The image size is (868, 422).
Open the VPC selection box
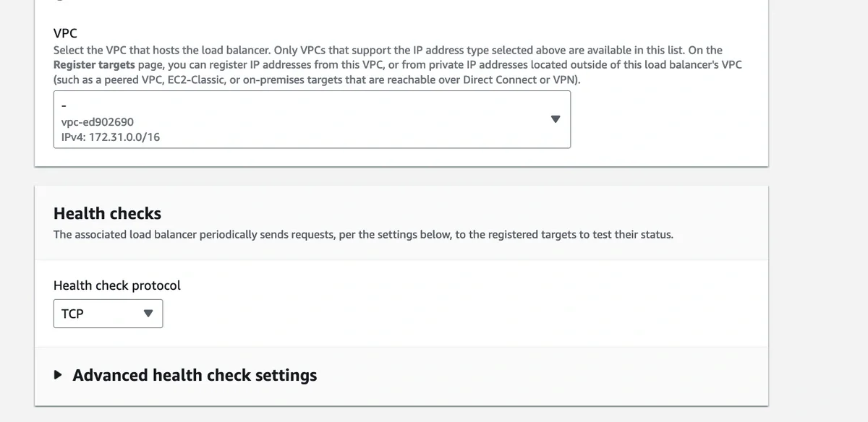click(311, 120)
